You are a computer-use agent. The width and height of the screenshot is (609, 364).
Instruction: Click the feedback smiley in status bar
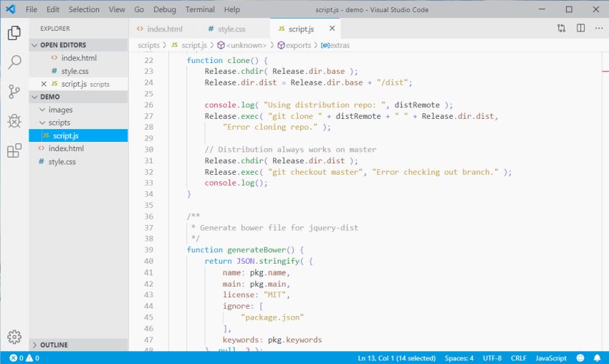[x=579, y=358]
